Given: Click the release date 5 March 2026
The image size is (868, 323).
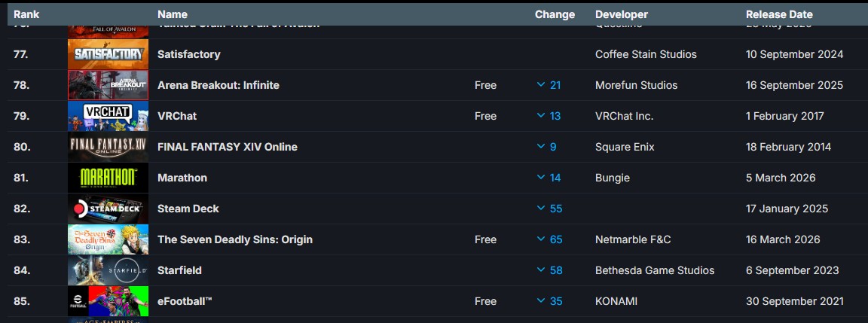Looking at the screenshot, I should pos(781,178).
